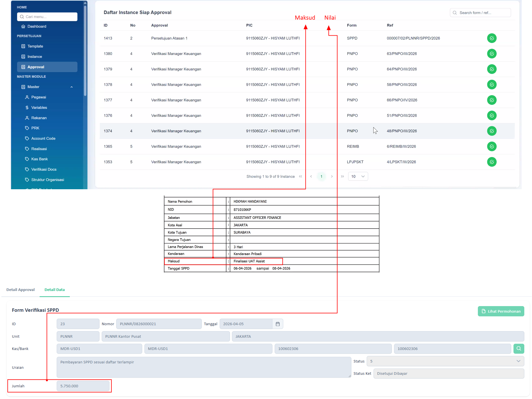The width and height of the screenshot is (532, 399).
Task: Click green check for ref 48/PNPO/III/2026
Action: pos(492,131)
